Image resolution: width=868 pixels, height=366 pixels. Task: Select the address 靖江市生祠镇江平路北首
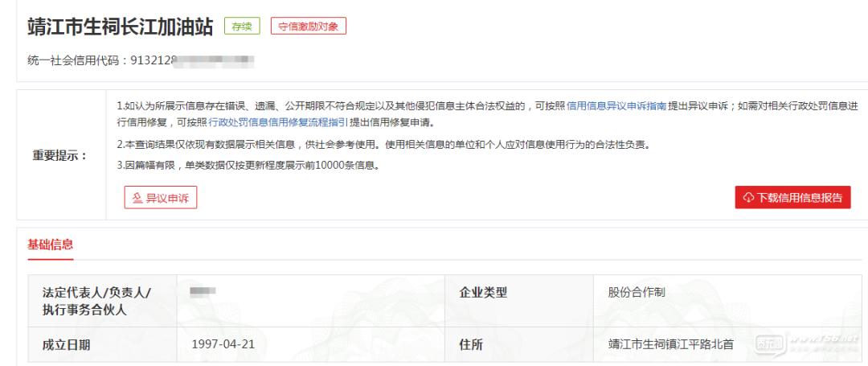[670, 344]
